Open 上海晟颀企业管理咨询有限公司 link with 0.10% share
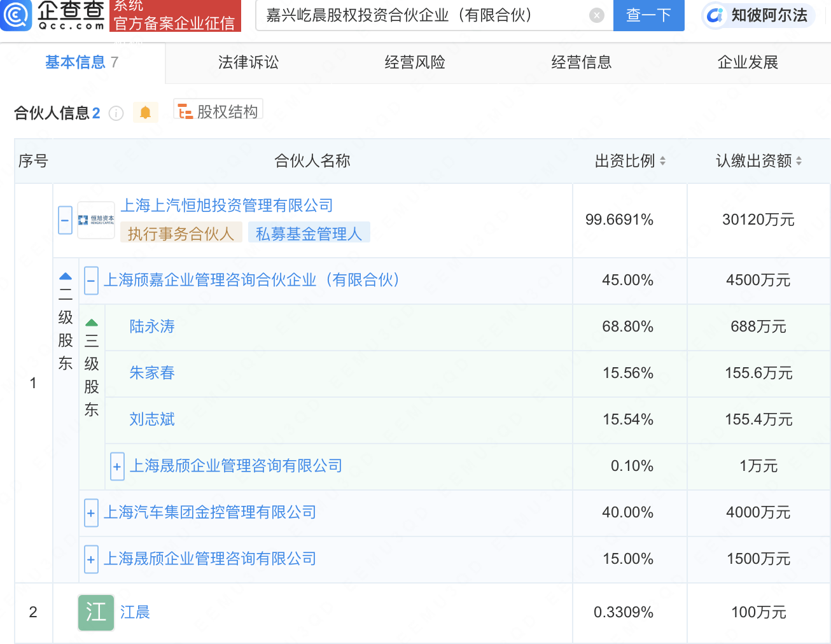 click(x=236, y=466)
